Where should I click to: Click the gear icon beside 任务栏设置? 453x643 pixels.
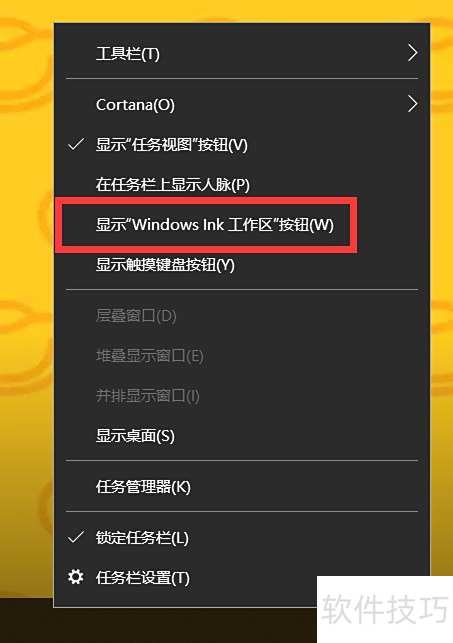[x=76, y=577]
